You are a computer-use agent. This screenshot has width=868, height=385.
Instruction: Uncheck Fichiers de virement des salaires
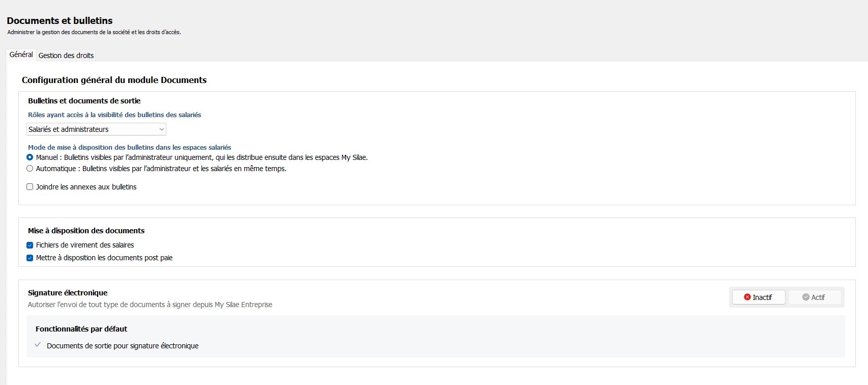point(30,245)
